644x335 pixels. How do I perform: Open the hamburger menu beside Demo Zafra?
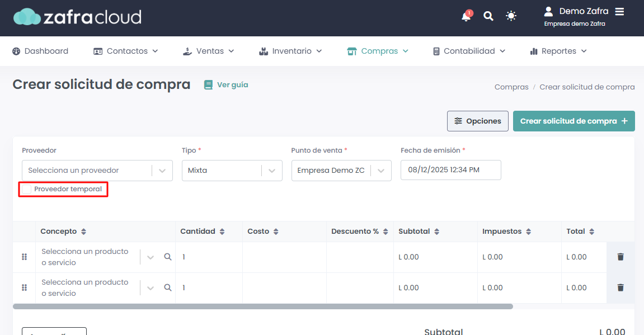[619, 12]
